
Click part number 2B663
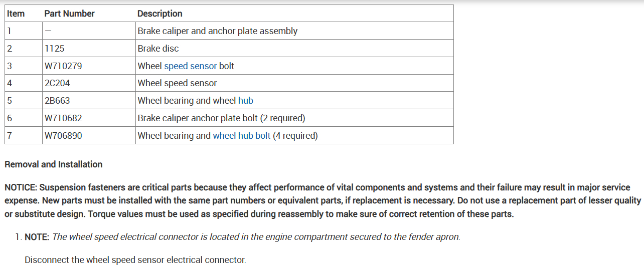click(x=57, y=101)
